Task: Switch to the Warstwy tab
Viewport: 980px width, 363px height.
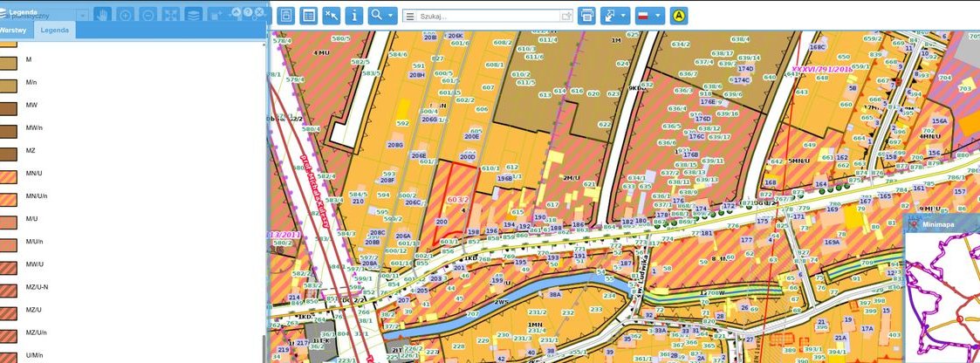Action: point(14,30)
